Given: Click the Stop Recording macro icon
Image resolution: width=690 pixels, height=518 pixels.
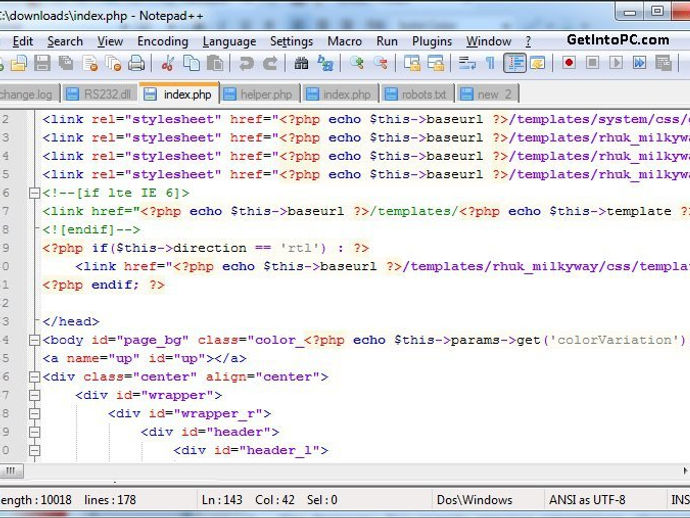Looking at the screenshot, I should click(x=592, y=63).
